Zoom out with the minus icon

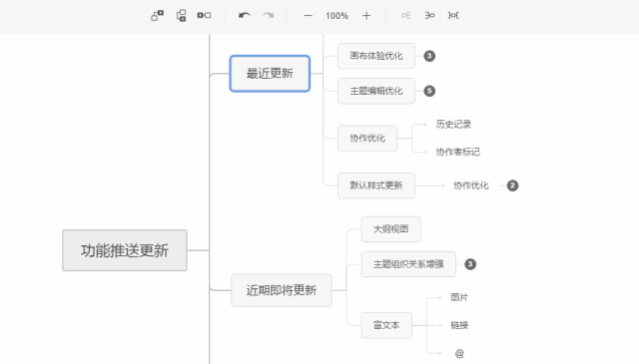[309, 16]
